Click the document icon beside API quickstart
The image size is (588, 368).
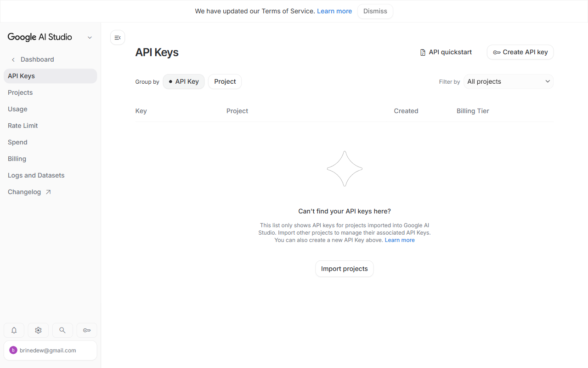click(423, 52)
